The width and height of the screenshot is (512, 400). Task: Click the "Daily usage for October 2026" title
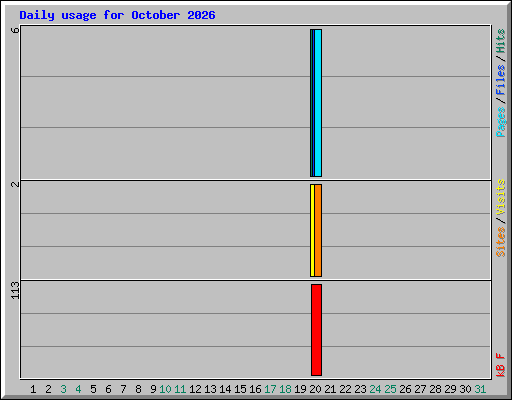(x=117, y=15)
